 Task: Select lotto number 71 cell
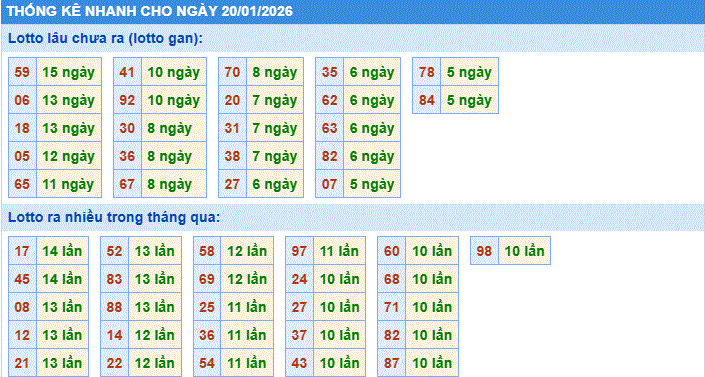[x=392, y=307]
